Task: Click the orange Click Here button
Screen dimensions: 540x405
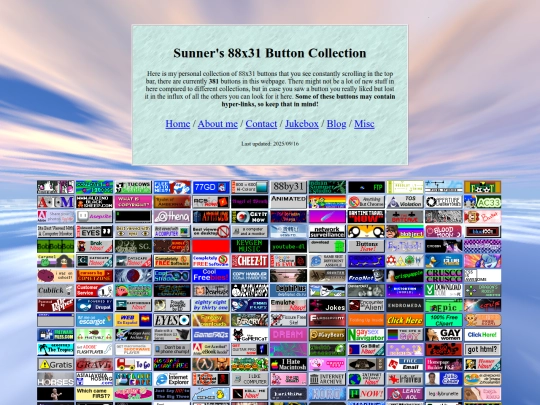Action: pos(405,320)
